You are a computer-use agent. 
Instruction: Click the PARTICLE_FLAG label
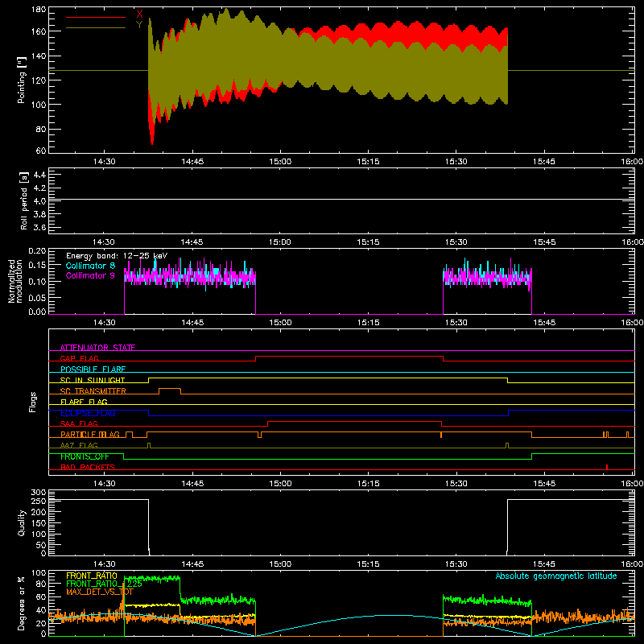pos(90,434)
